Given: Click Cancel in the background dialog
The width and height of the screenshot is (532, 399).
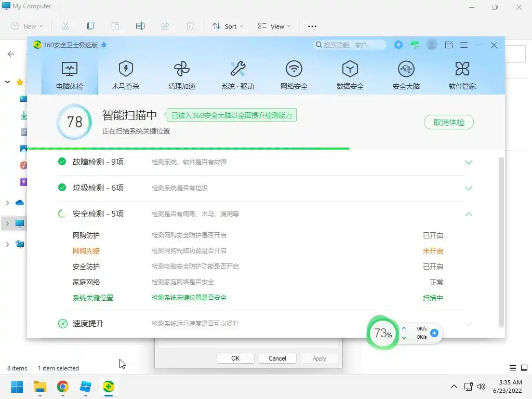Looking at the screenshot, I should tap(277, 358).
